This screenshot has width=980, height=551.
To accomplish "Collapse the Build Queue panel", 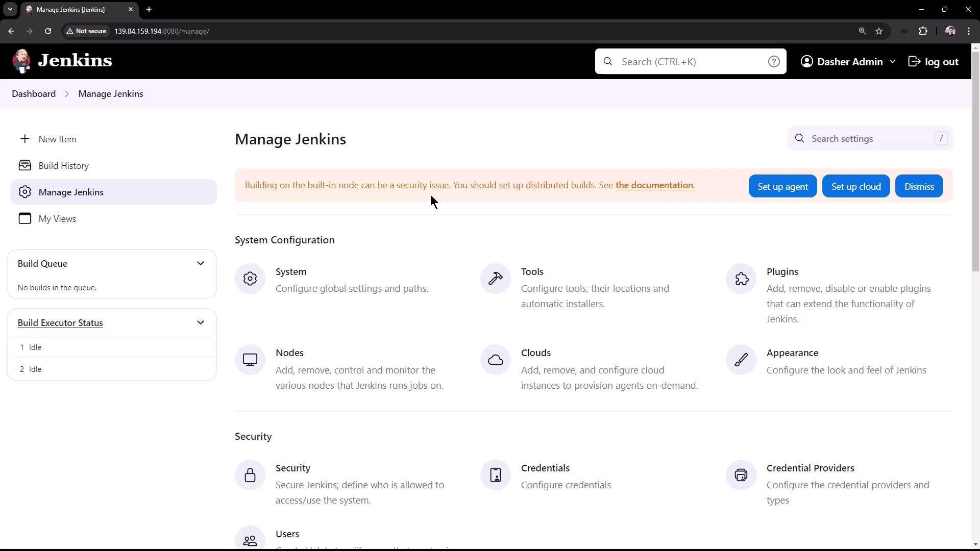I will pyautogui.click(x=201, y=264).
